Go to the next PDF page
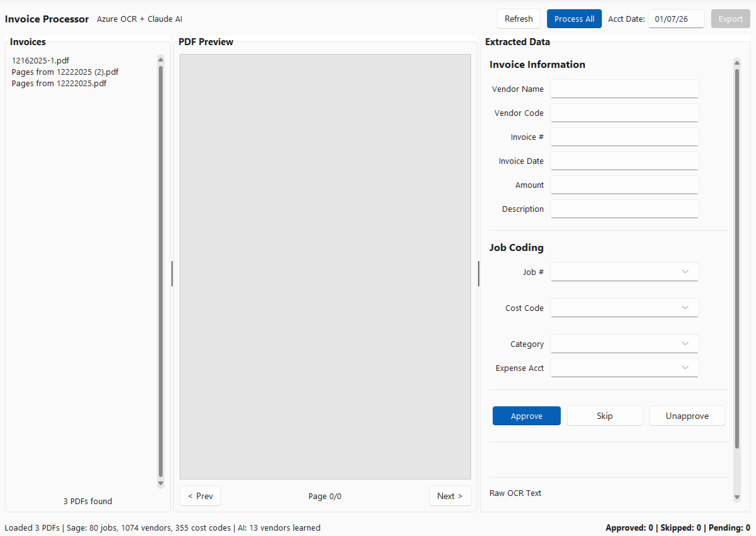The image size is (756, 536). (x=450, y=496)
